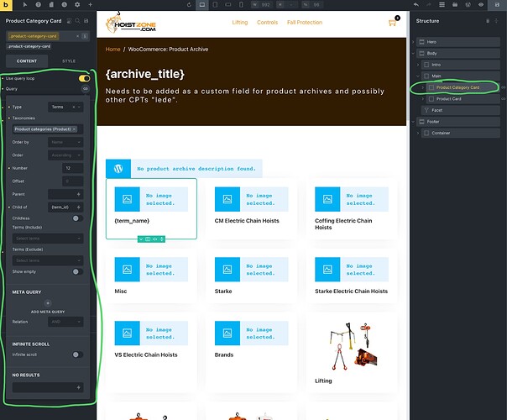Open the query Type dropdown

(65, 107)
